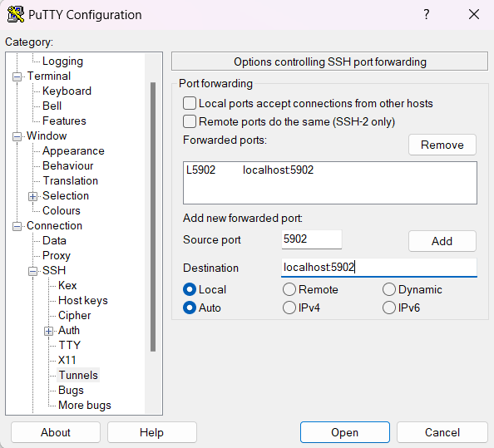Select the Window category
Viewport: 494px width, 448px height.
47,135
